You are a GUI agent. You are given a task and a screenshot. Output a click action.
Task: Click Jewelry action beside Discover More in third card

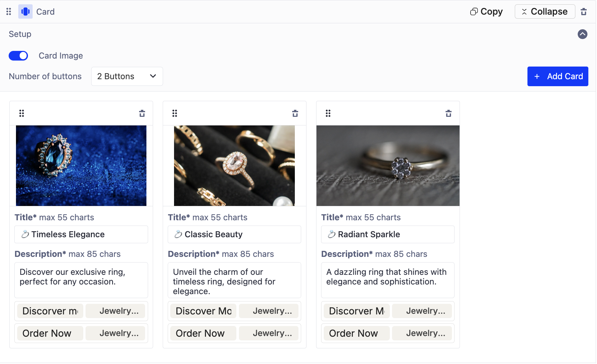[x=422, y=311]
